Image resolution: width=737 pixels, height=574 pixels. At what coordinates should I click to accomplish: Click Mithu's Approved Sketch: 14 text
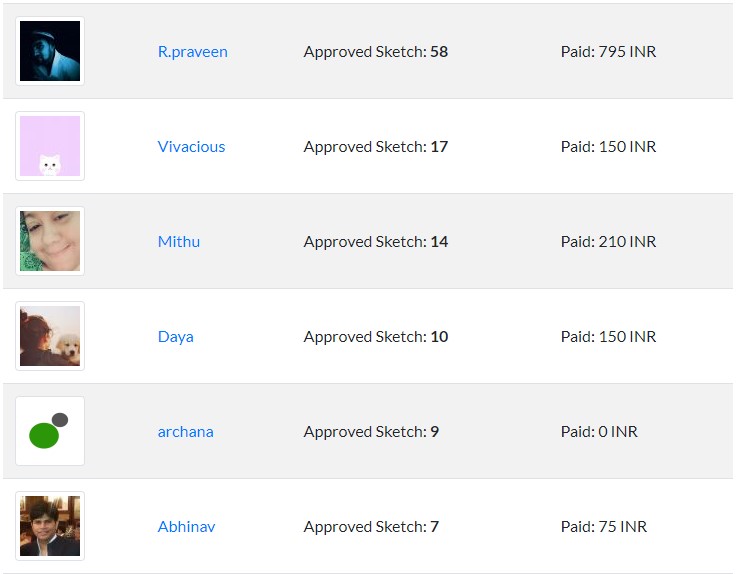coord(376,241)
